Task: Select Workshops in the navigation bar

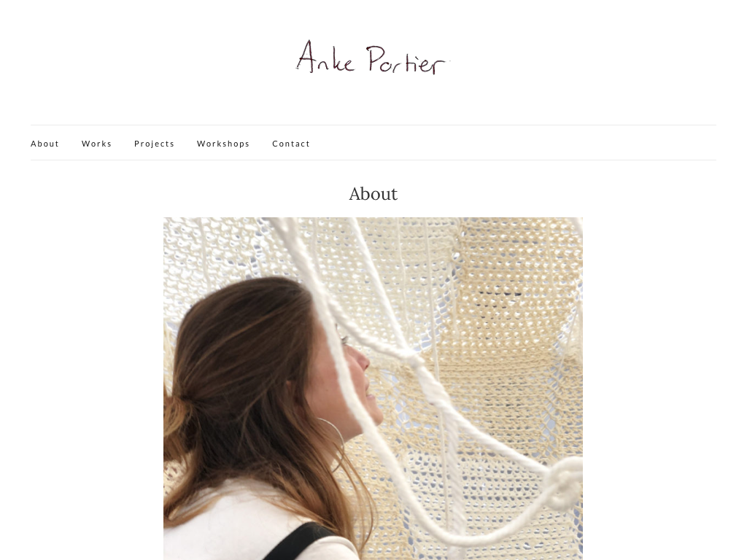Action: click(x=223, y=144)
